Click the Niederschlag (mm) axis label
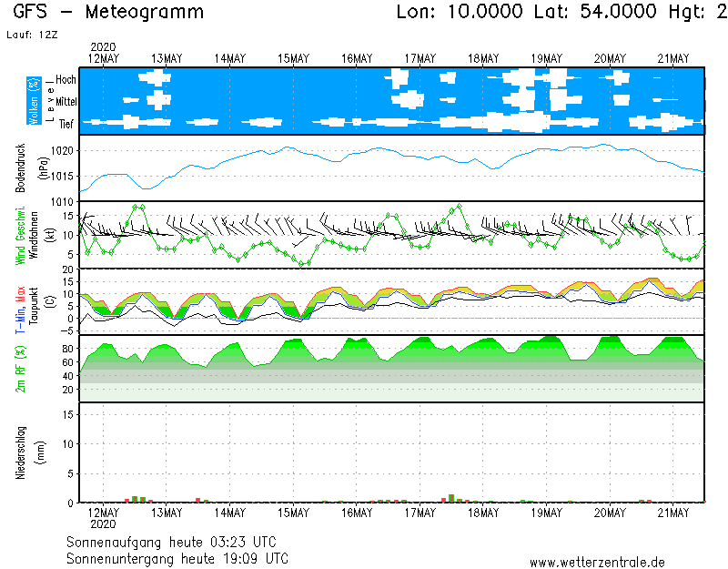 tap(28, 452)
